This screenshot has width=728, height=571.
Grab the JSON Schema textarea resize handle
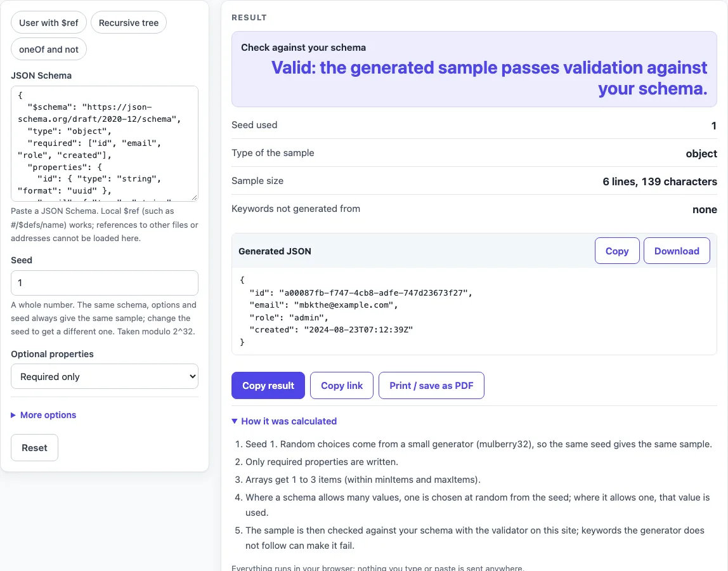tap(195, 197)
